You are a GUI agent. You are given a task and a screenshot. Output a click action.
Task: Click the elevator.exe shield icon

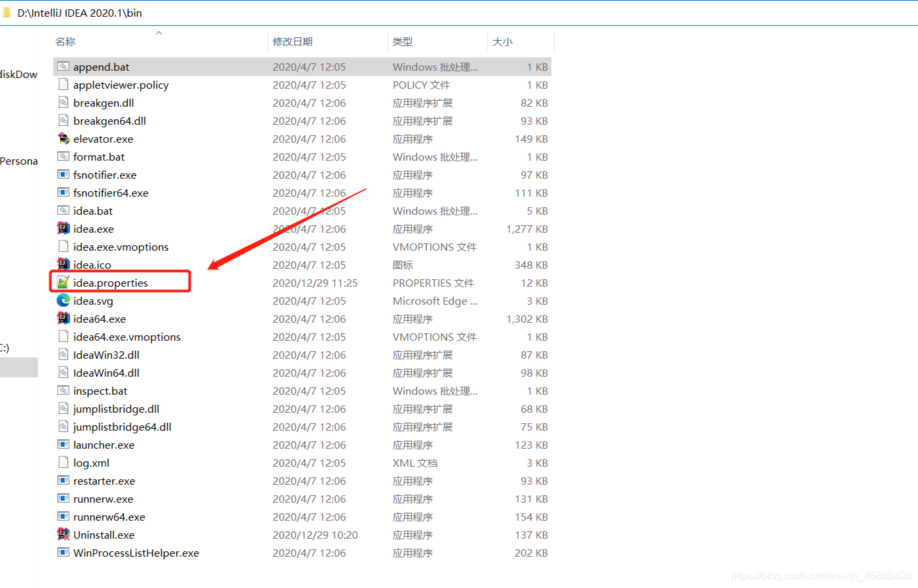(x=63, y=139)
